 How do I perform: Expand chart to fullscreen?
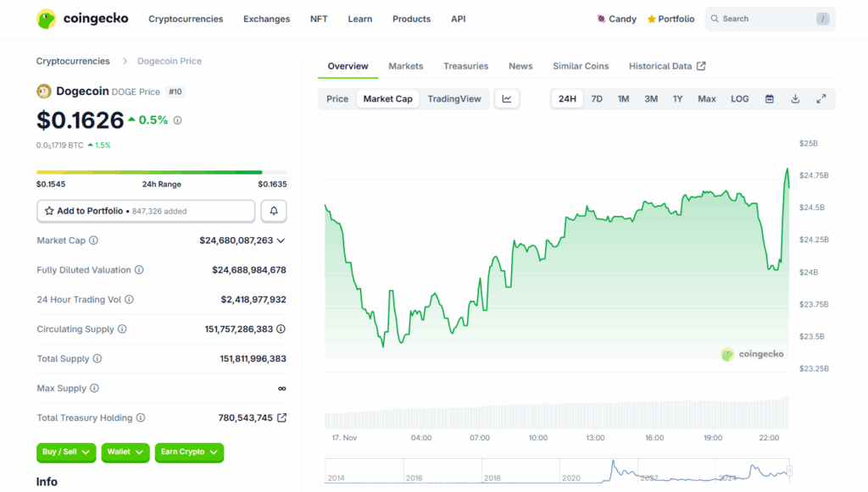[821, 99]
